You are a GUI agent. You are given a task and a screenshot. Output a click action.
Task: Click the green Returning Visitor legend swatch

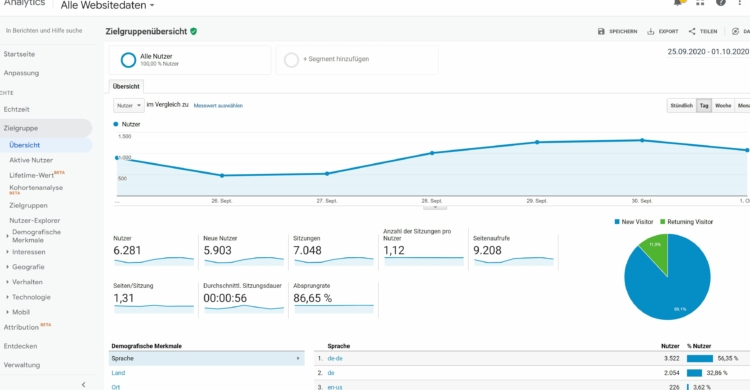tap(662, 222)
